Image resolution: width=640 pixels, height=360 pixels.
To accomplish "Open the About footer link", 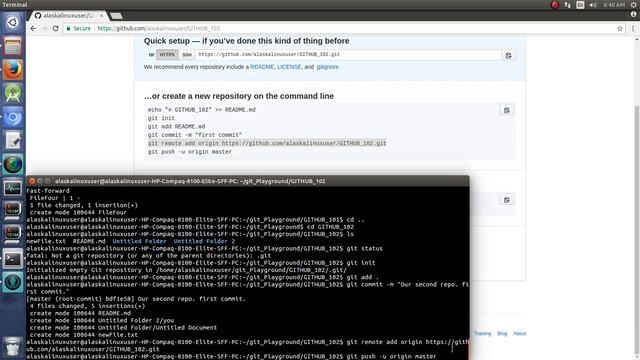I will coord(520,333).
